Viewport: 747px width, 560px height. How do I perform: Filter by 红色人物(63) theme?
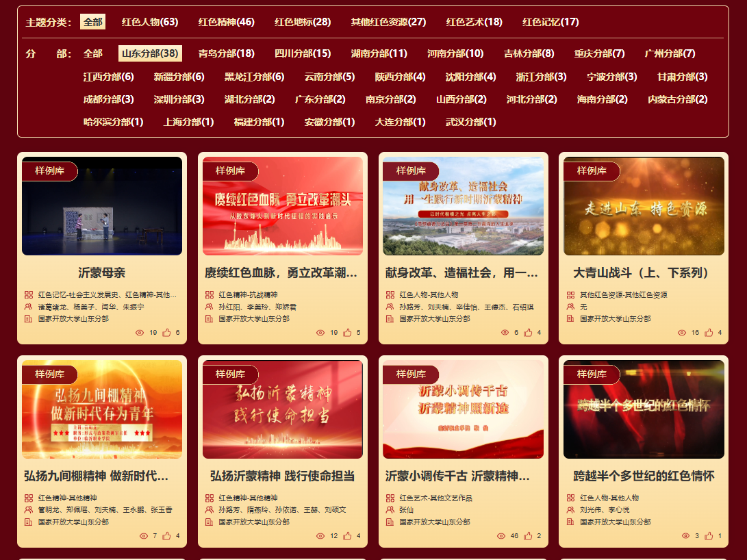click(x=150, y=22)
